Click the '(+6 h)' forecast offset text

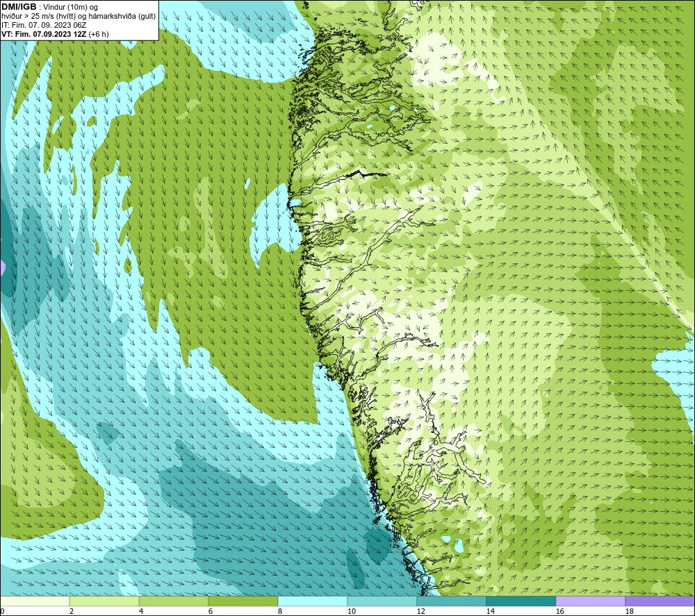click(x=99, y=34)
